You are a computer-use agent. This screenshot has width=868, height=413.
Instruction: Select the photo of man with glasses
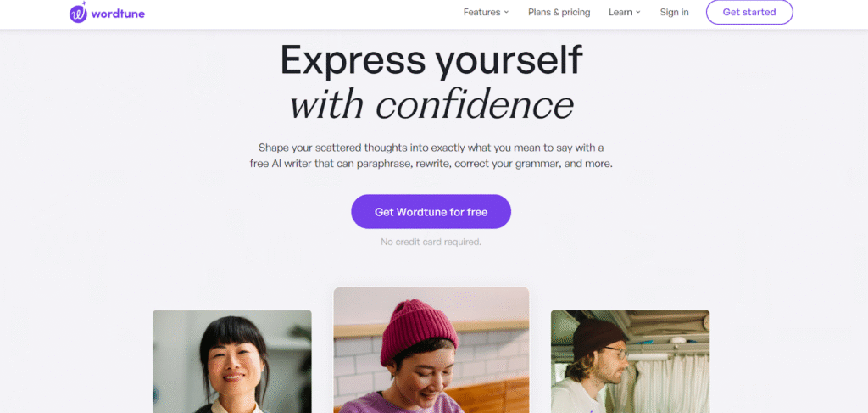pos(630,361)
